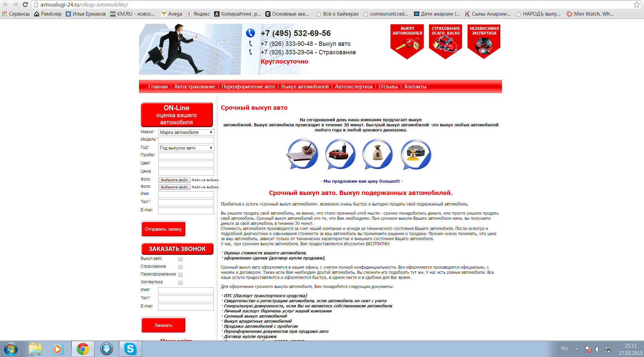Click the address bar URL
644x357 pixels.
click(84, 5)
